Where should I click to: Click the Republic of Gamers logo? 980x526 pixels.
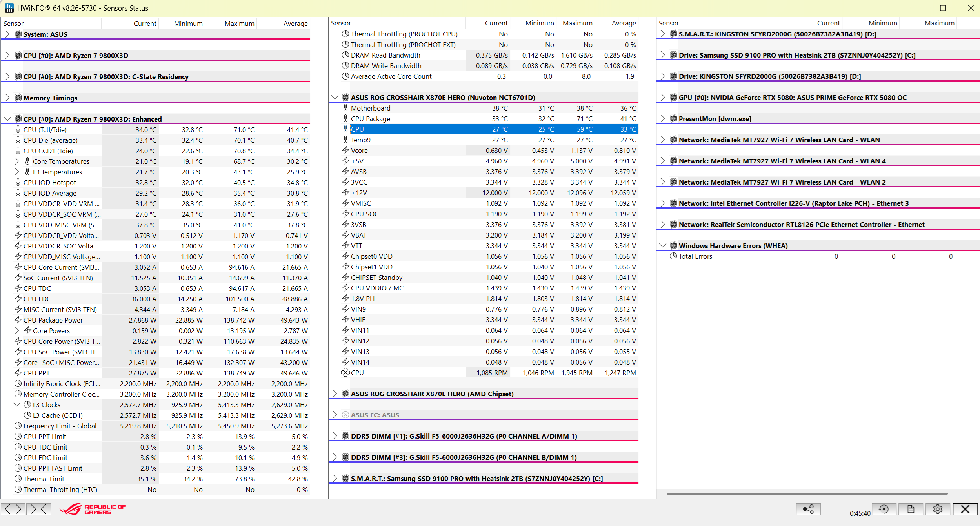coord(93,509)
